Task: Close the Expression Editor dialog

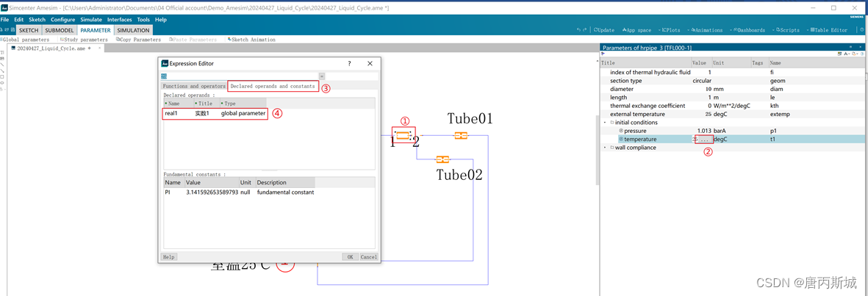Action: coord(370,64)
